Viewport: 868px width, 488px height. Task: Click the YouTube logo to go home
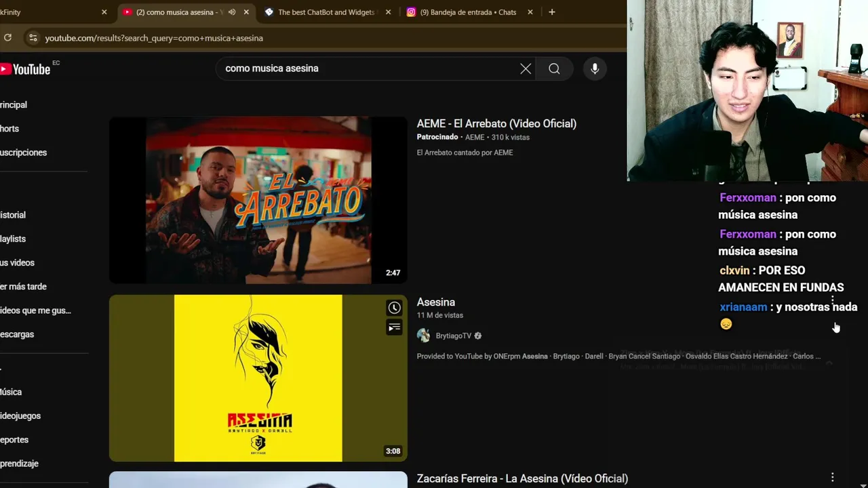25,68
